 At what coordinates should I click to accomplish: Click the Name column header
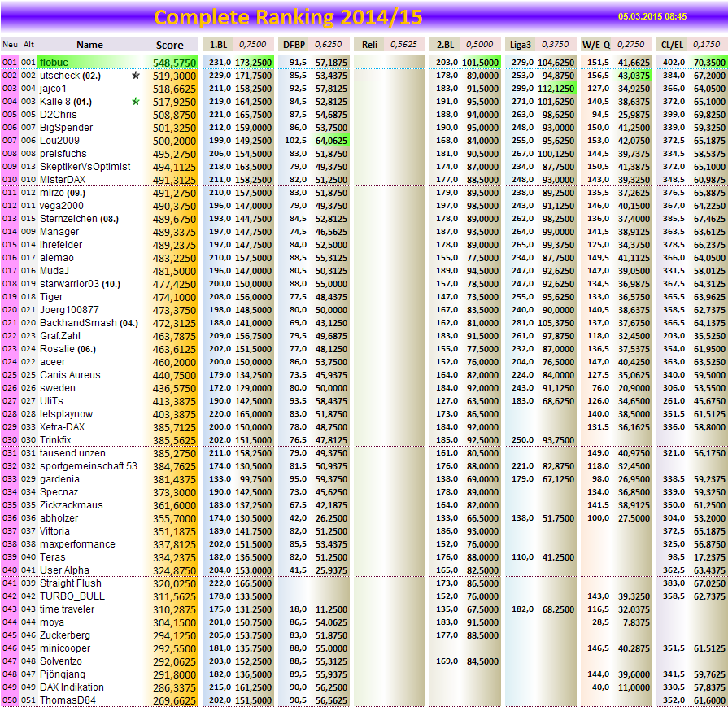click(89, 45)
